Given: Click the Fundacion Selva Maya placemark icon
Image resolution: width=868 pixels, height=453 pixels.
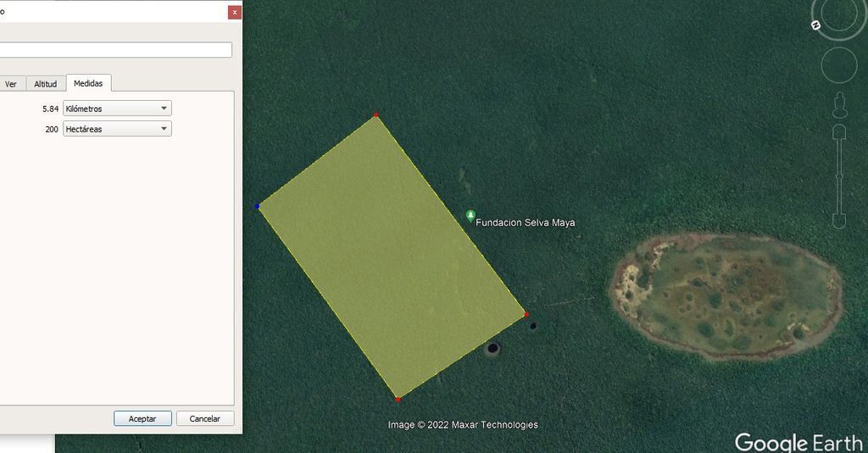Looking at the screenshot, I should point(470,217).
